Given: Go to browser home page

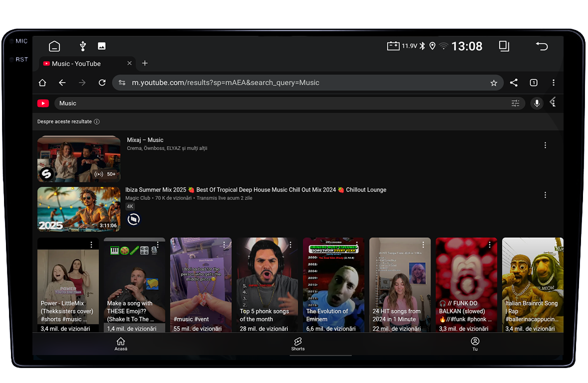Looking at the screenshot, I should coord(42,82).
